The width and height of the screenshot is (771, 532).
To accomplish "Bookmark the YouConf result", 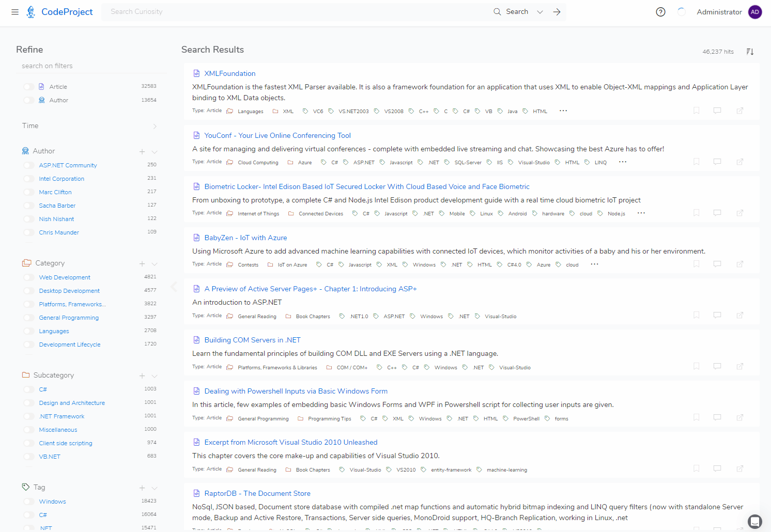I will [x=697, y=162].
